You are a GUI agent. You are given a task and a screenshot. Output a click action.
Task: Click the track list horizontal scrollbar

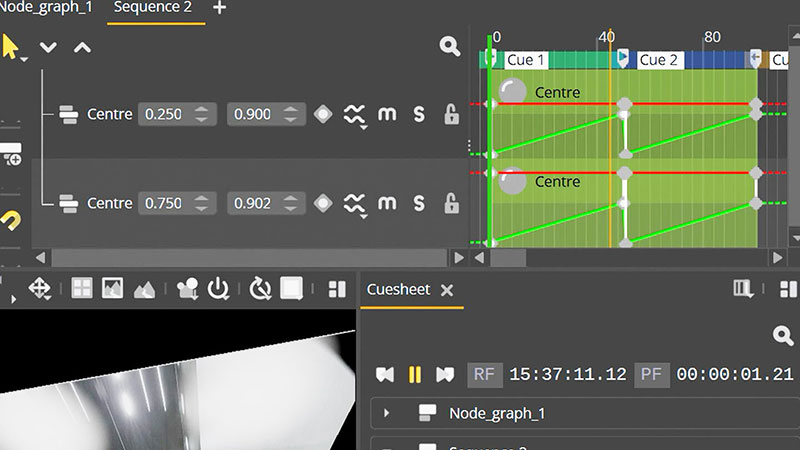249,258
